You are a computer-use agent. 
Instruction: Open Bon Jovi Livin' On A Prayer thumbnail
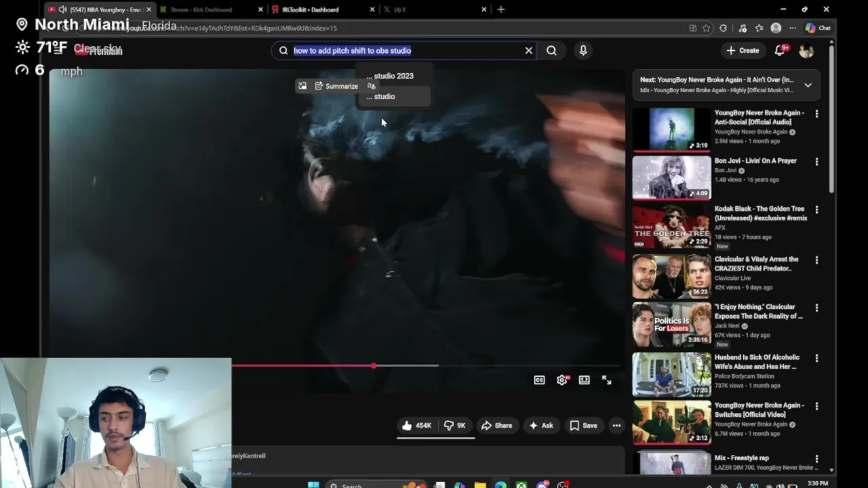(x=672, y=178)
